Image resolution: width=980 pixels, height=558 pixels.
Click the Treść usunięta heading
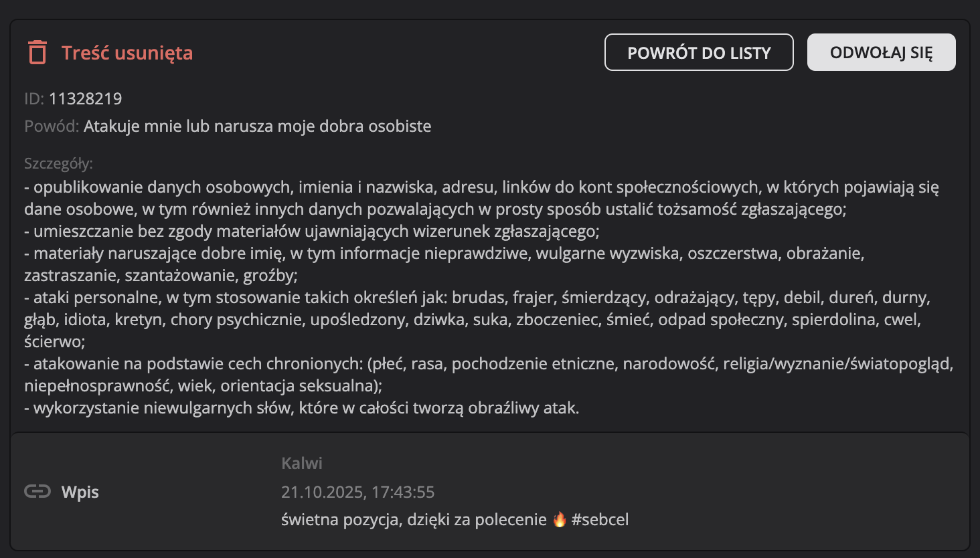127,53
